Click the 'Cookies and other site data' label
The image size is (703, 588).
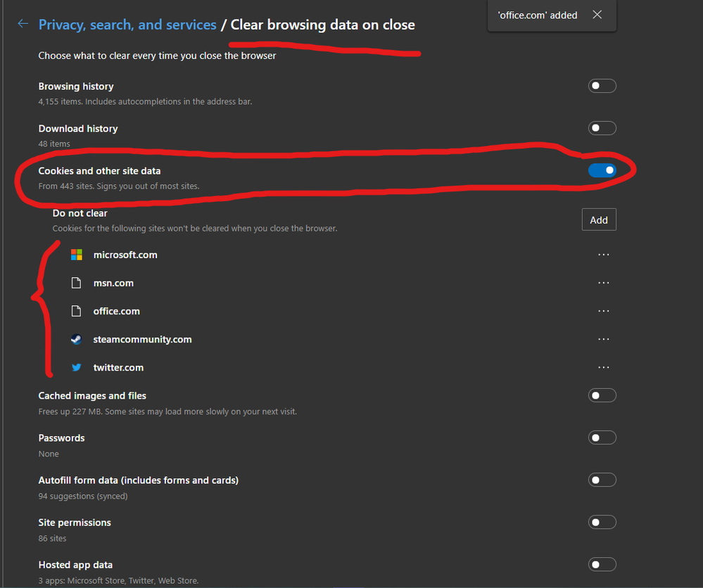99,171
